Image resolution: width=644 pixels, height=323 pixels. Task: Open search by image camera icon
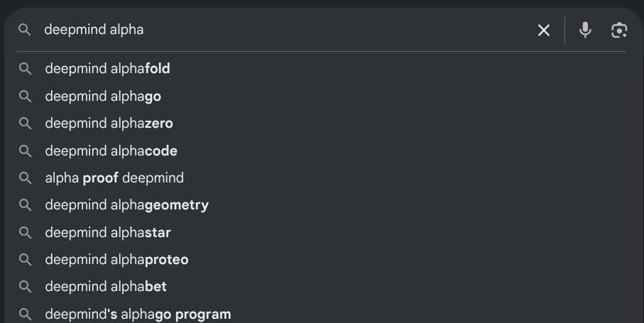point(619,30)
